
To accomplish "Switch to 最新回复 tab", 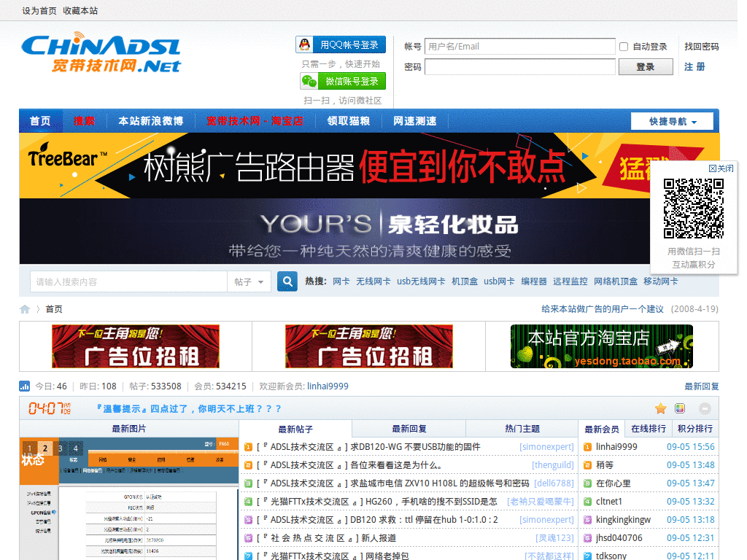I will coord(409,429).
